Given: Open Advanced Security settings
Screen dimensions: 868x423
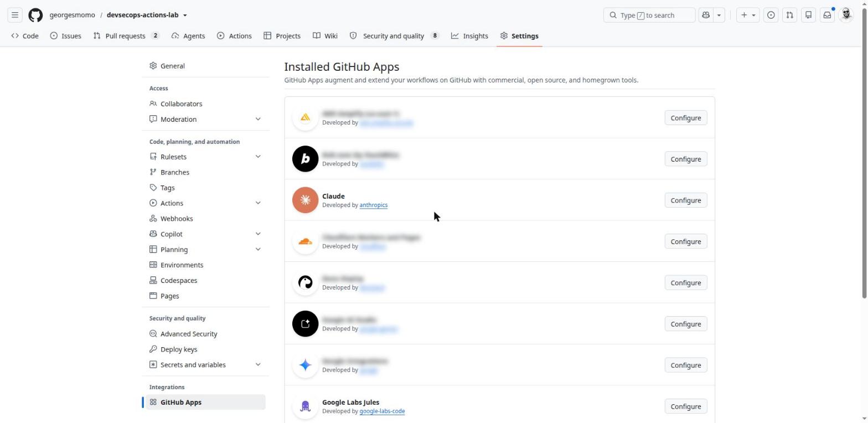Looking at the screenshot, I should point(205,334).
